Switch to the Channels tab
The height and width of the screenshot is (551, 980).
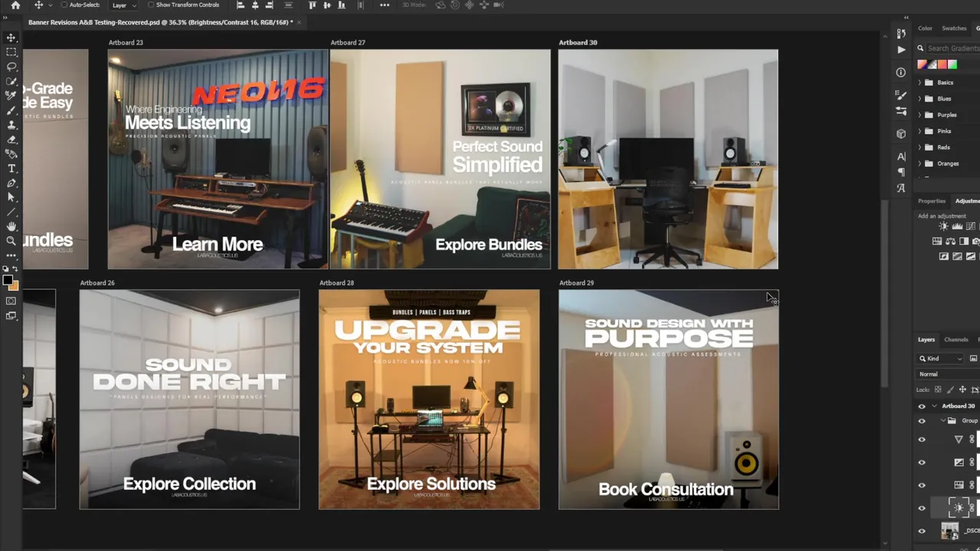click(x=955, y=340)
